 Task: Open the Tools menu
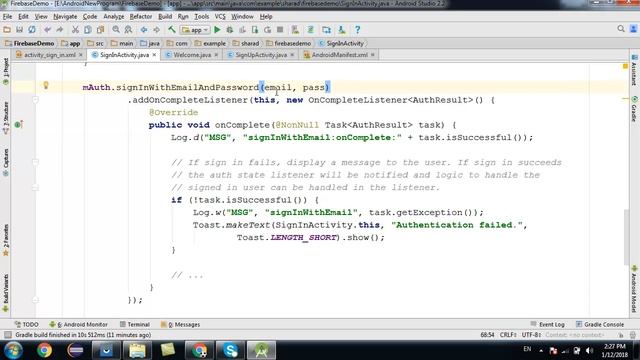click(x=202, y=16)
